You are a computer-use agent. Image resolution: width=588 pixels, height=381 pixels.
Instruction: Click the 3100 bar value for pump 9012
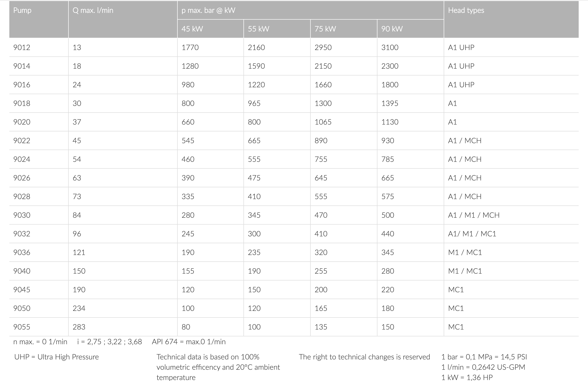pyautogui.click(x=390, y=47)
